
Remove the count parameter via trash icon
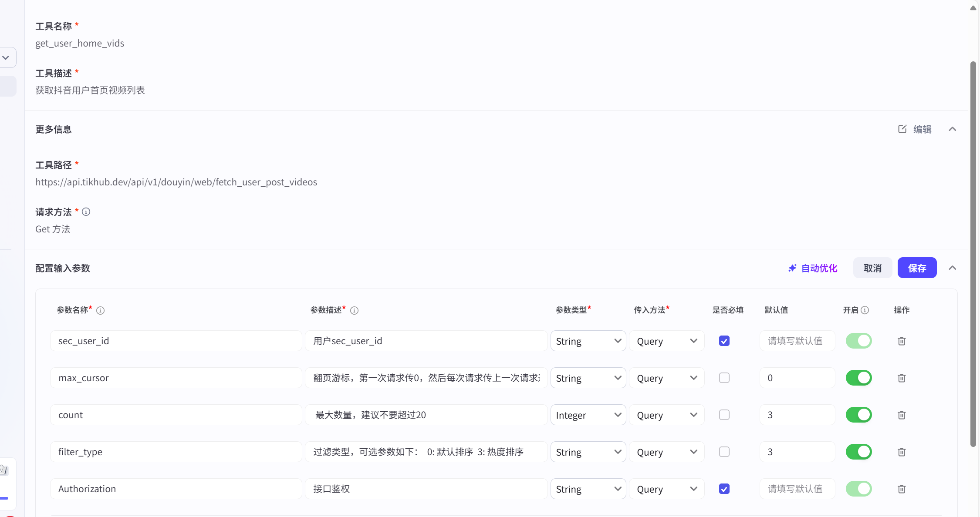tap(902, 415)
